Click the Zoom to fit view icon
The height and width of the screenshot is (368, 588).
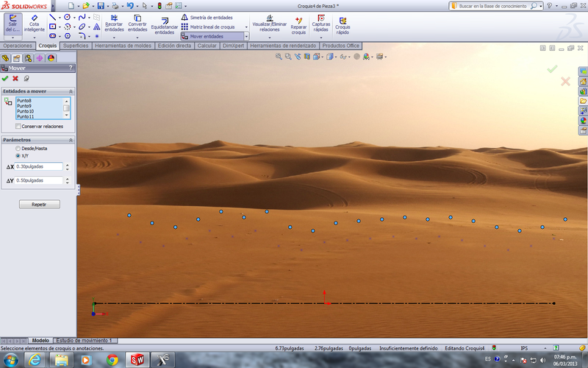click(x=279, y=57)
